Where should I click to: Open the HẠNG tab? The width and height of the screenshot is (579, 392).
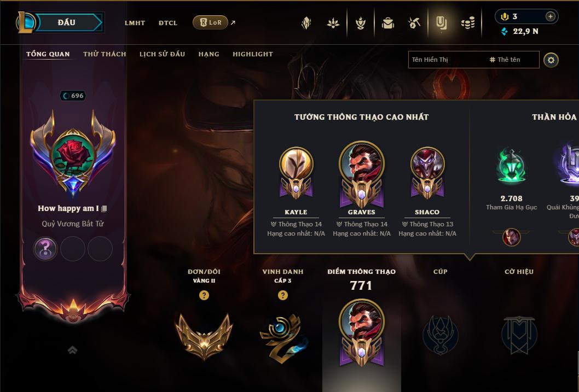pos(209,54)
